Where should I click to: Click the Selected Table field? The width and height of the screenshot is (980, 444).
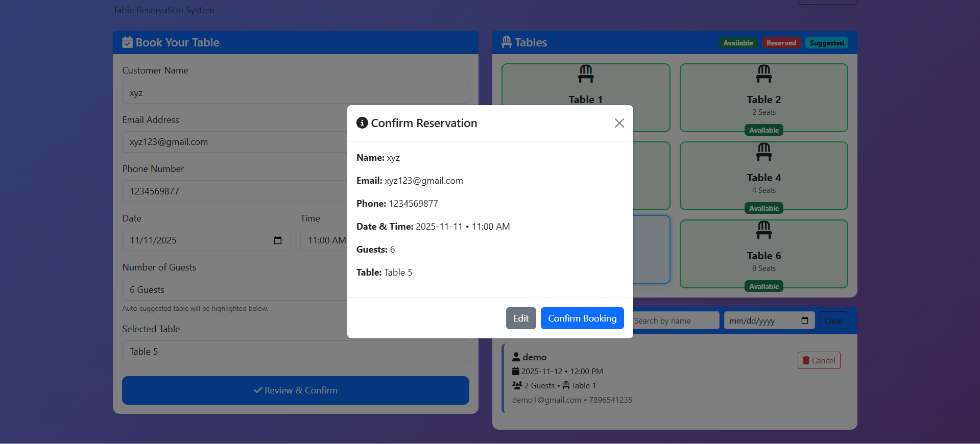[x=296, y=352]
